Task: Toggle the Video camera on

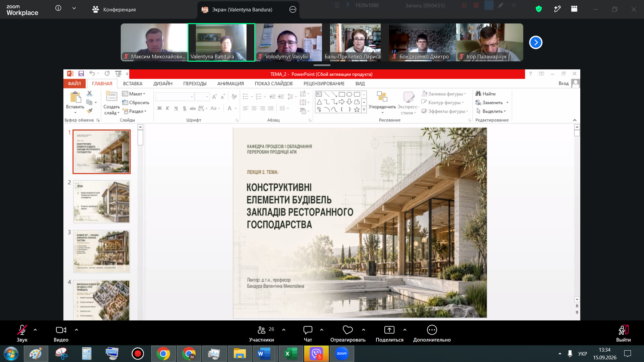Action: [61, 330]
